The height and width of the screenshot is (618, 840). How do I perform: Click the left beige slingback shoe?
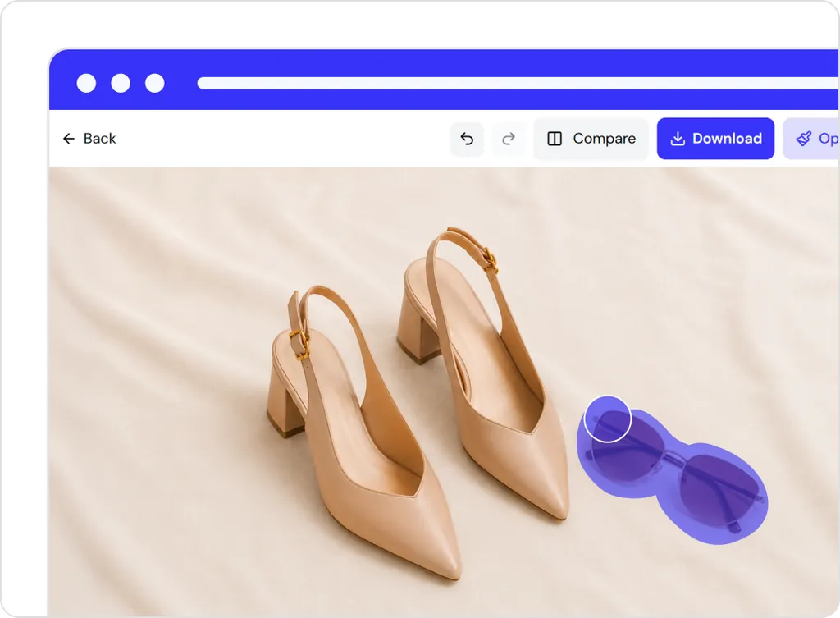click(x=364, y=430)
